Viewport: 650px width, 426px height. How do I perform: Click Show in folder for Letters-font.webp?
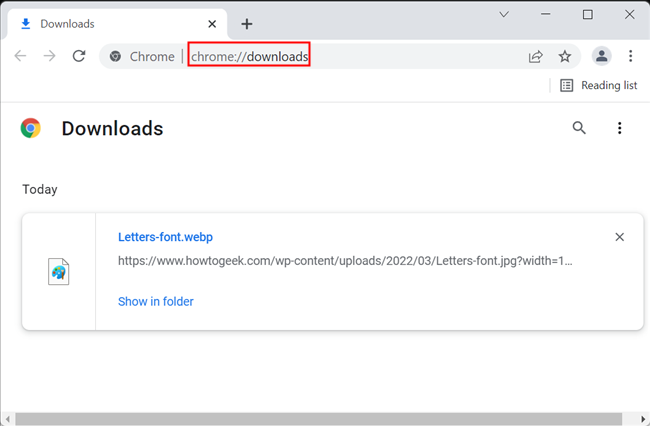tap(156, 301)
